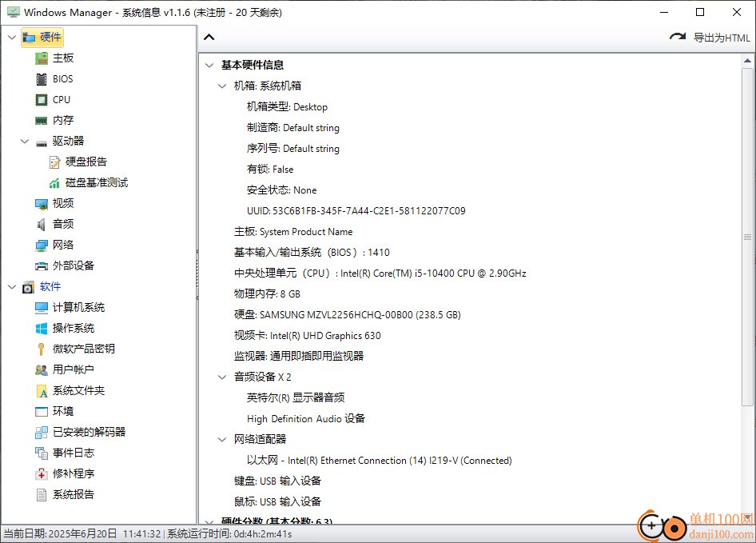The height and width of the screenshot is (543, 756).
Task: Open the 网络 network icon
Action: [42, 246]
